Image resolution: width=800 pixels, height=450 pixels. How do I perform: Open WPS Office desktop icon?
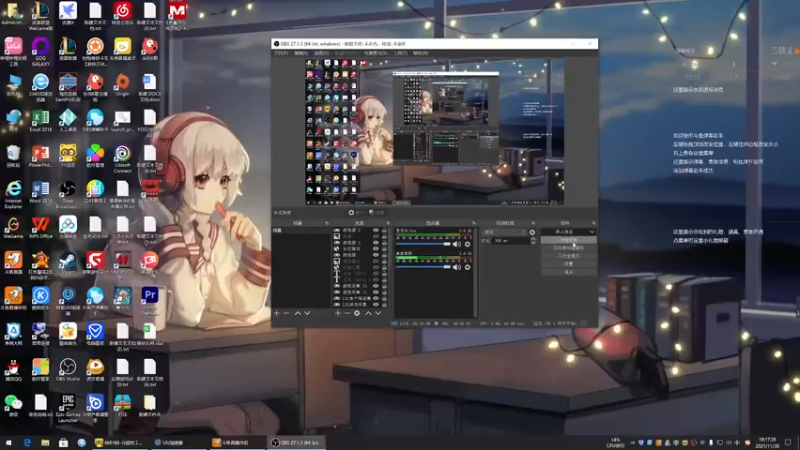click(40, 227)
